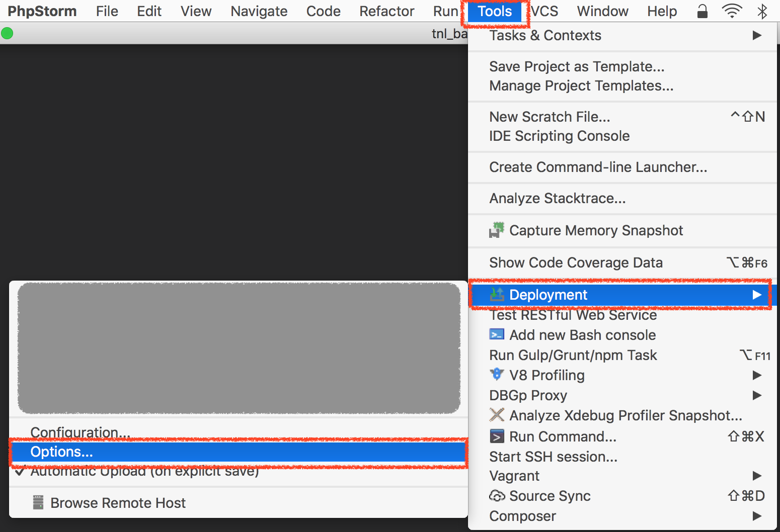Screen dimensions: 780x532
Task: Open the Refactor menu
Action: (x=387, y=11)
